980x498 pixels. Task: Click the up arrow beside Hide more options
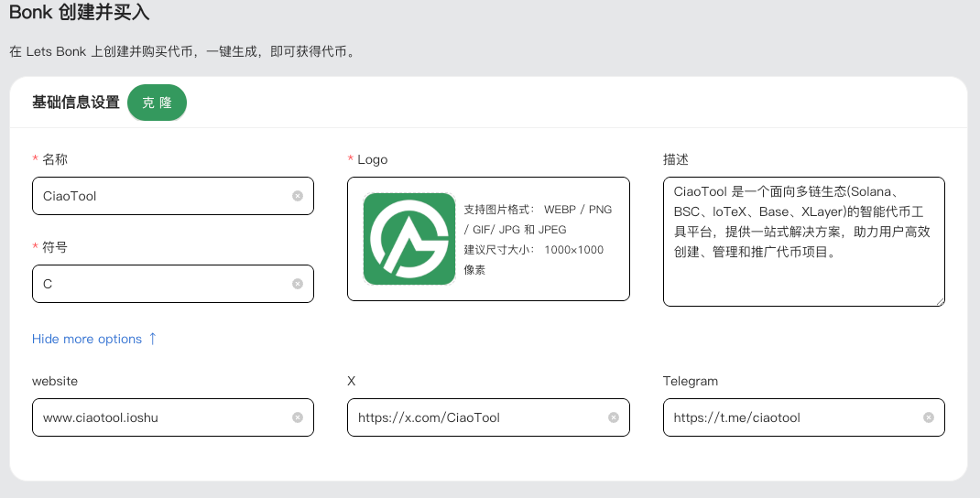point(153,339)
